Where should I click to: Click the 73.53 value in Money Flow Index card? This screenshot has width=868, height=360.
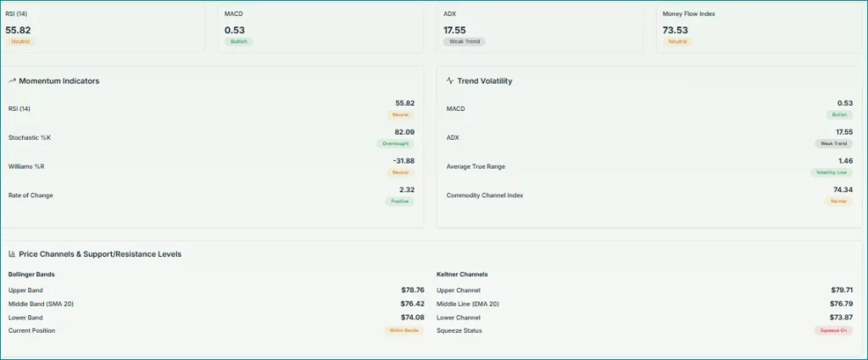click(x=675, y=30)
